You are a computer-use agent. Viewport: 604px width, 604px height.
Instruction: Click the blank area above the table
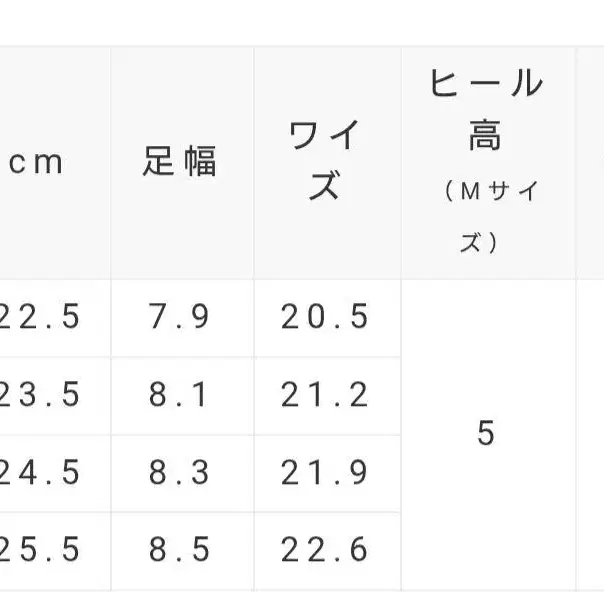point(300,22)
